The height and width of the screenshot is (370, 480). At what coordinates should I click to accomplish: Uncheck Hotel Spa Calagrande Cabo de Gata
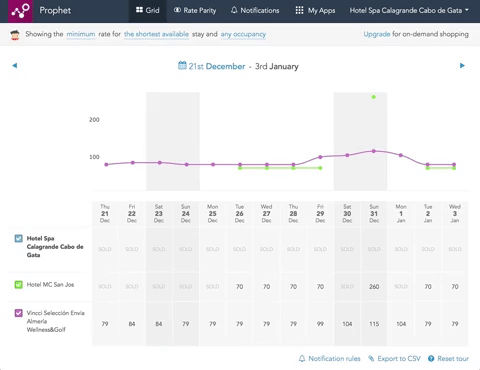click(x=19, y=238)
